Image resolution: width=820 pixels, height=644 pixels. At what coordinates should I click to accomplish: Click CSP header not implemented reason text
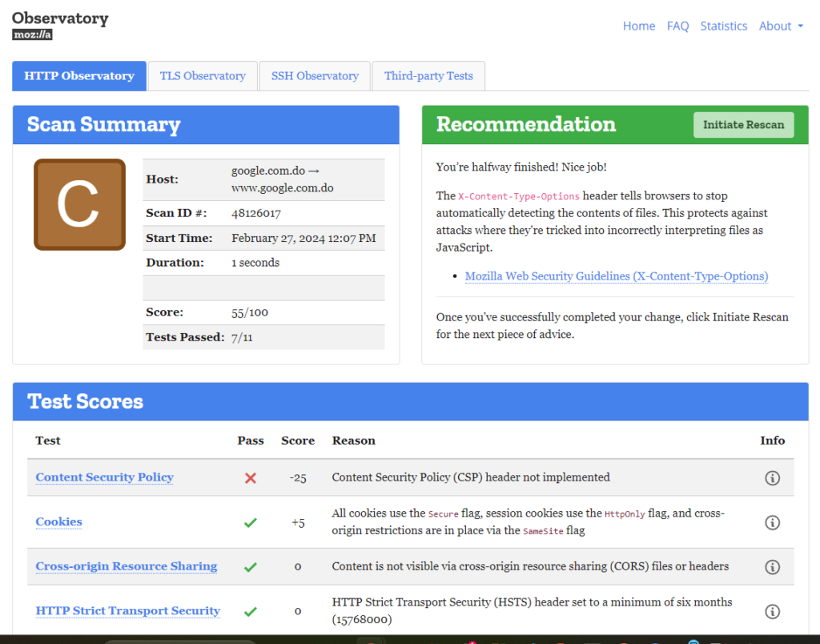tap(471, 477)
